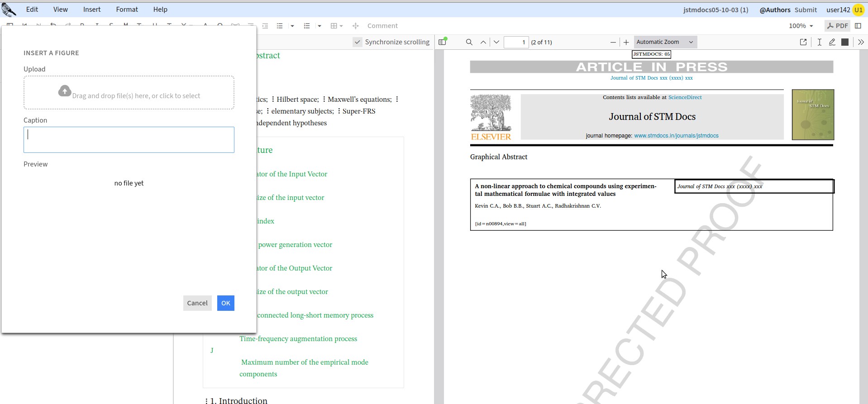Zoom out with the minus icon

point(613,42)
